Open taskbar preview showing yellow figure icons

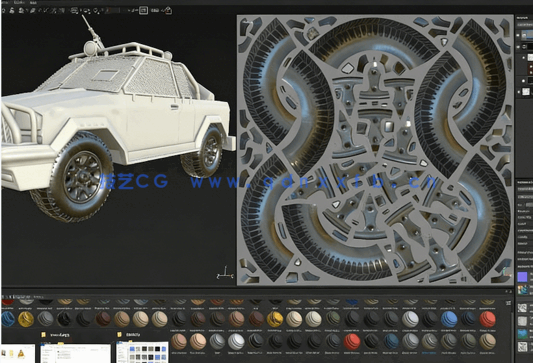[18, 353]
